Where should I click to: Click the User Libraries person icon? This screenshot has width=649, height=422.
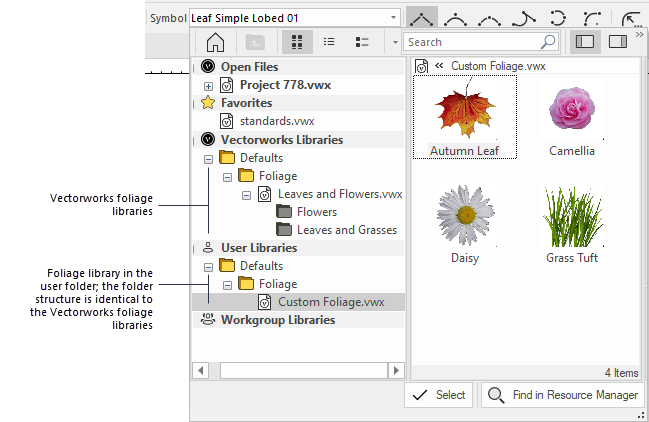pyautogui.click(x=208, y=247)
